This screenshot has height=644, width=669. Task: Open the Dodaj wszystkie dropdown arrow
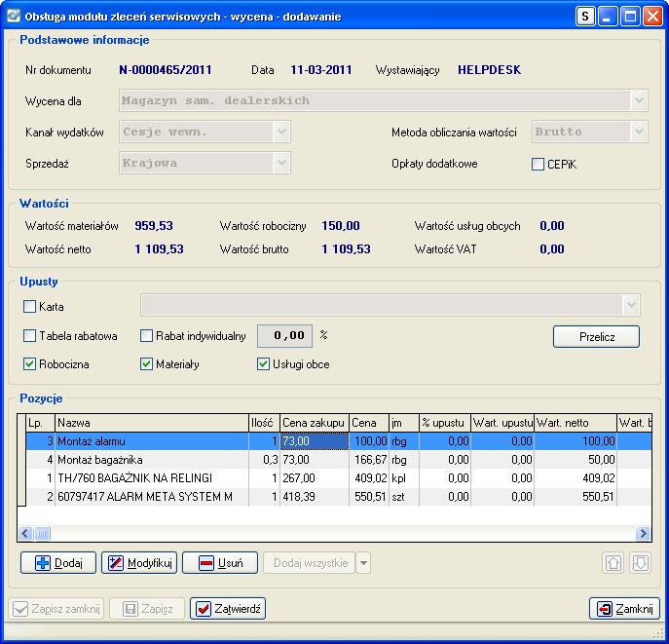click(363, 563)
